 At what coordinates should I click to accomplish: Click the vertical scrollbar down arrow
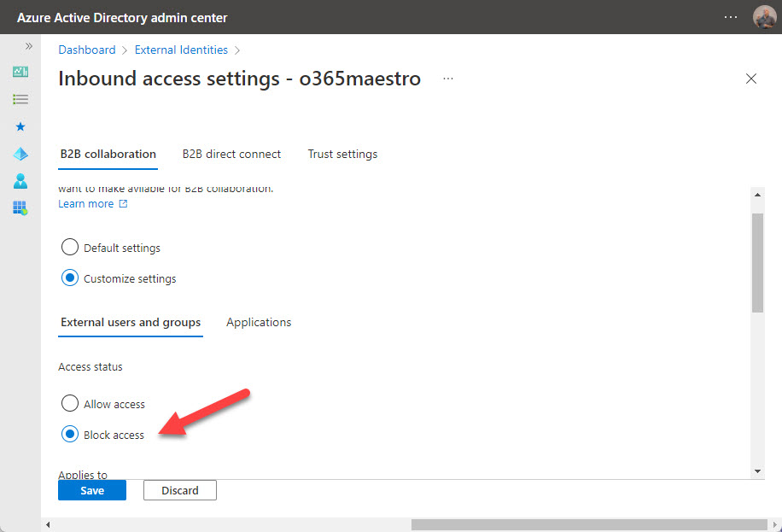pos(757,471)
